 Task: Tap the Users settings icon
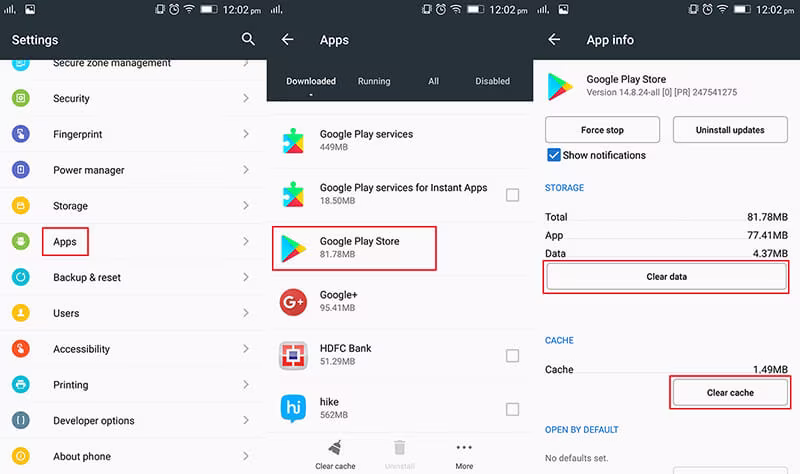pyautogui.click(x=21, y=313)
